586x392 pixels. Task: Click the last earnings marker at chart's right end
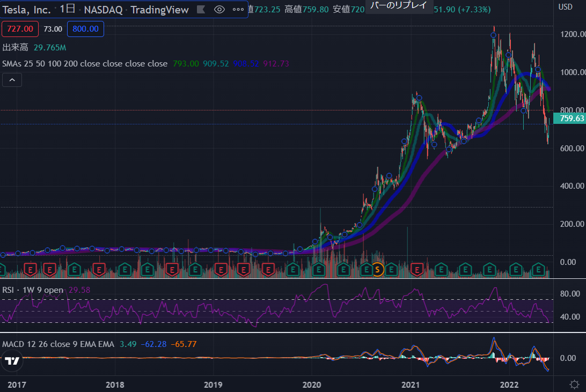pos(539,269)
